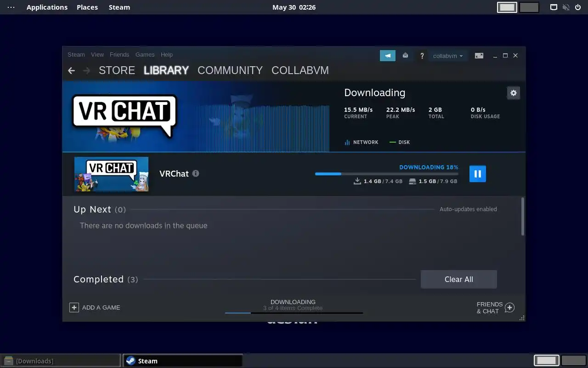Open the COLLABVM profile tab

[300, 70]
